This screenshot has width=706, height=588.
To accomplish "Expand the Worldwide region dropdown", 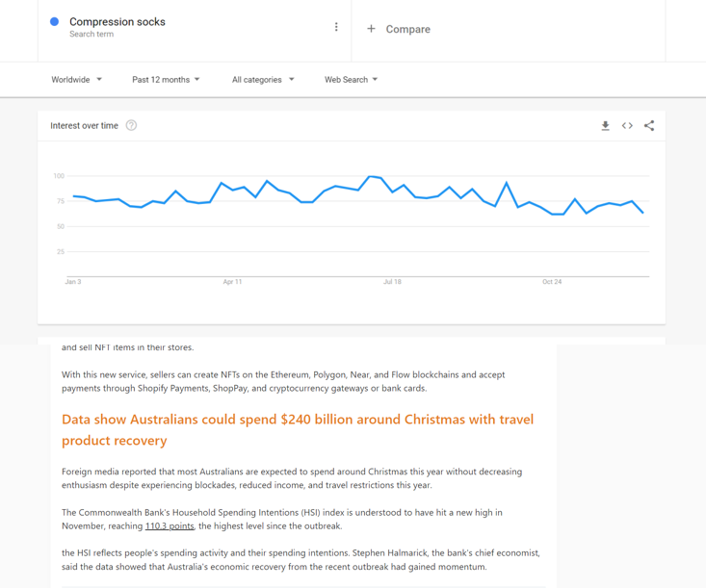I will [x=77, y=80].
